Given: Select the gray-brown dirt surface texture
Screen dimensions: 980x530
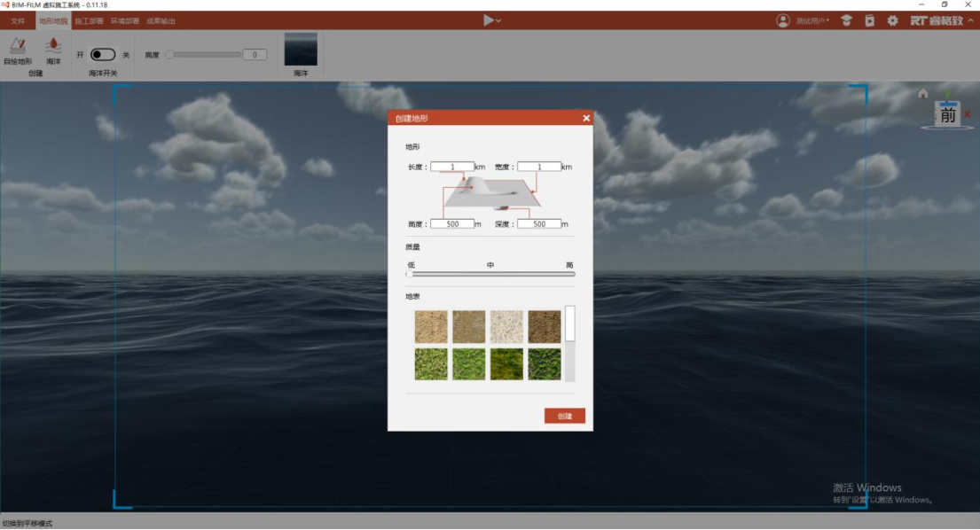Looking at the screenshot, I should point(469,326).
